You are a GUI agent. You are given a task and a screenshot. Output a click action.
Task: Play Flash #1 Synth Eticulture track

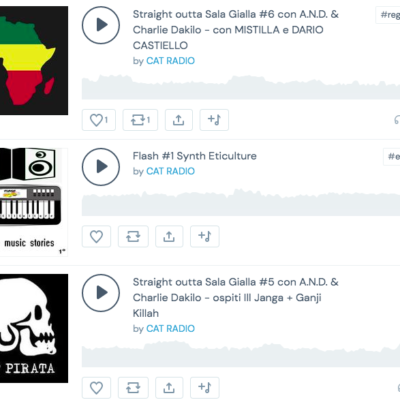coord(101,167)
